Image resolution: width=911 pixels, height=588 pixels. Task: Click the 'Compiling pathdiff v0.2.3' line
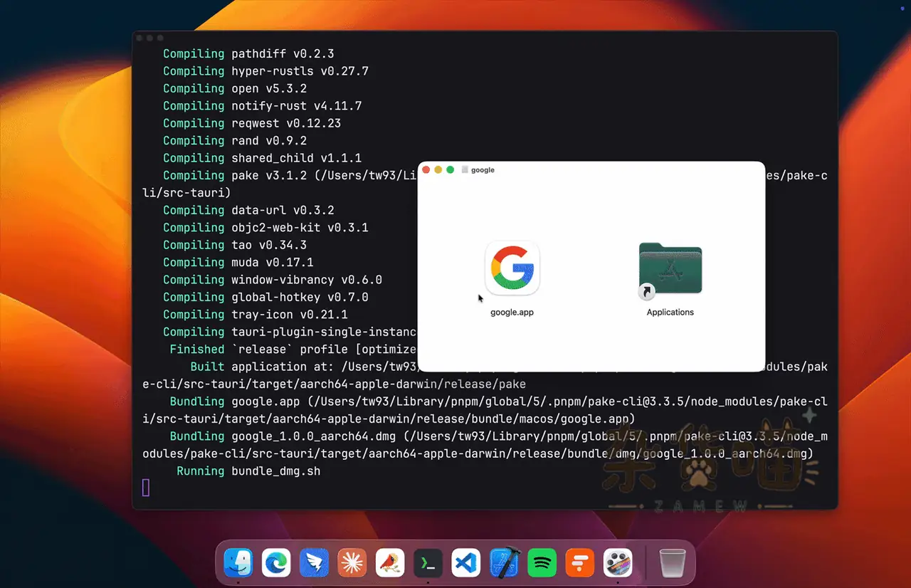(248, 54)
